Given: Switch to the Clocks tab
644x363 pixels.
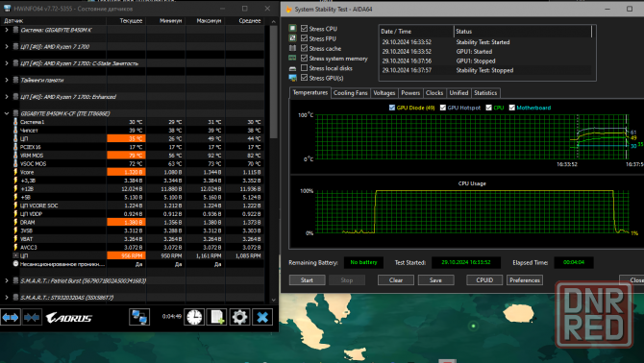Looking at the screenshot, I should point(434,93).
